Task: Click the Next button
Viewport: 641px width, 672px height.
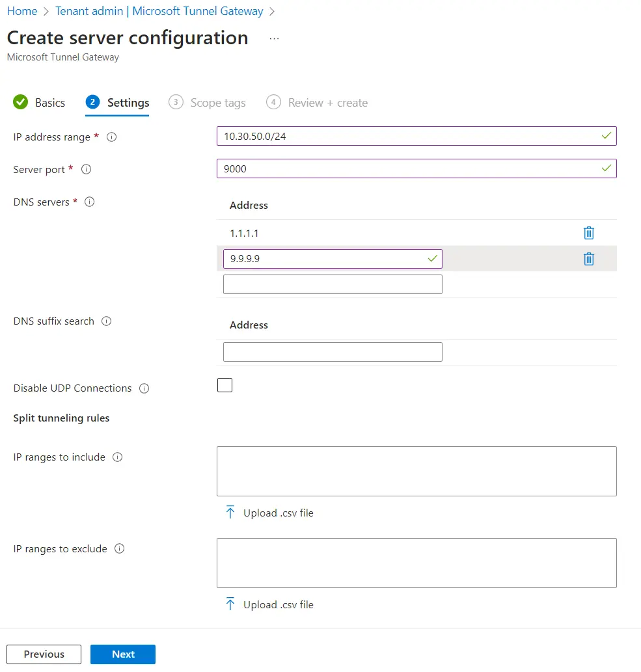Action: point(123,654)
